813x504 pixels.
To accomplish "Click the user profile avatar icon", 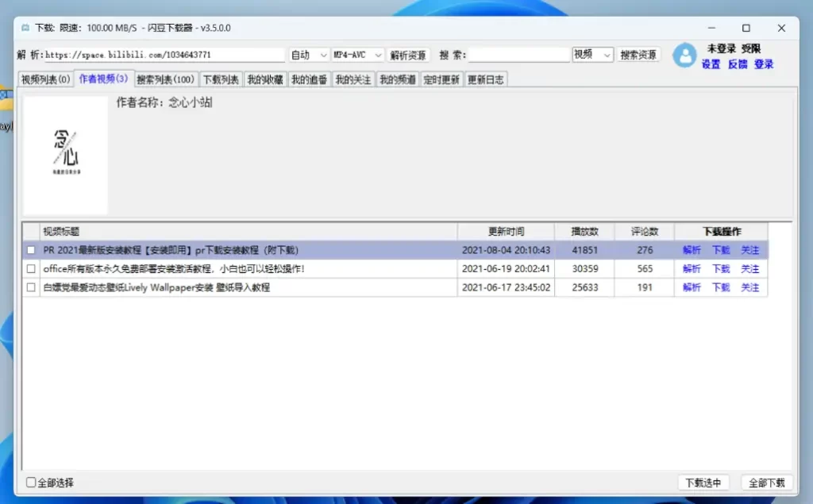I will coord(684,56).
